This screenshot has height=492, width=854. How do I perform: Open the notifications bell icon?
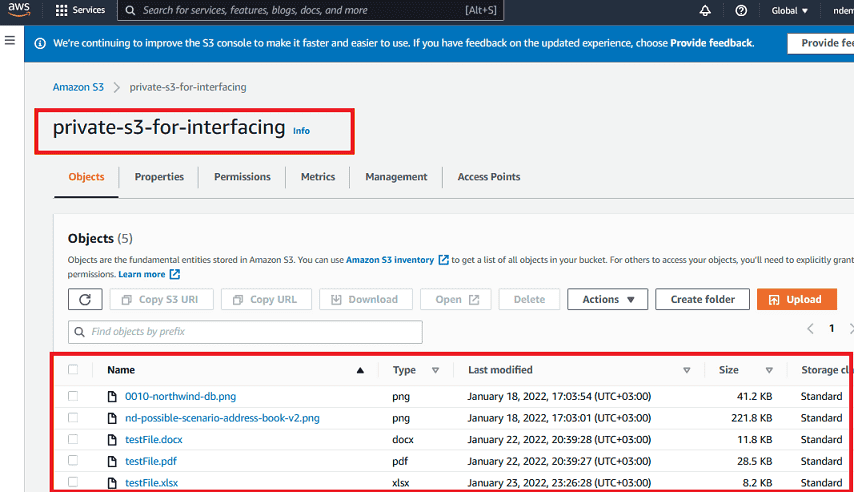705,11
